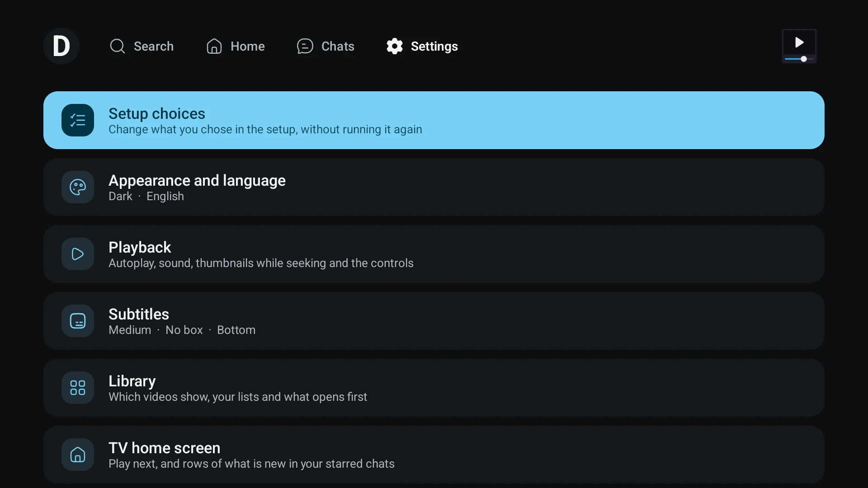Click 'Dark · English' subtitle text
This screenshot has height=488, width=868.
(146, 197)
